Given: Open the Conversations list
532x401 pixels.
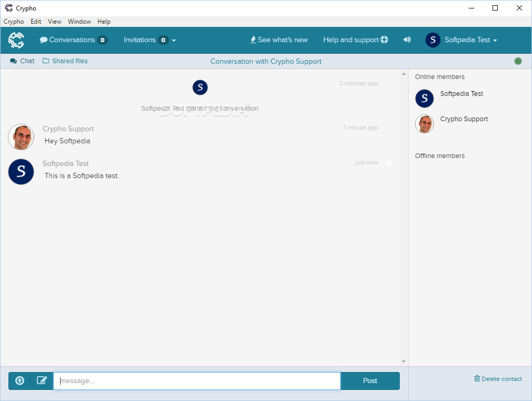Looking at the screenshot, I should coord(74,40).
